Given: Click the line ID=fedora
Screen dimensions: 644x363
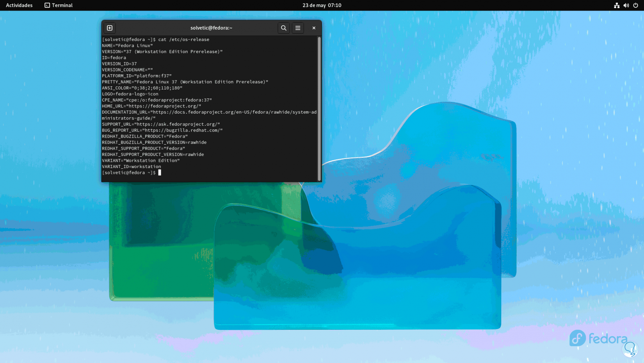Looking at the screenshot, I should [114, 57].
